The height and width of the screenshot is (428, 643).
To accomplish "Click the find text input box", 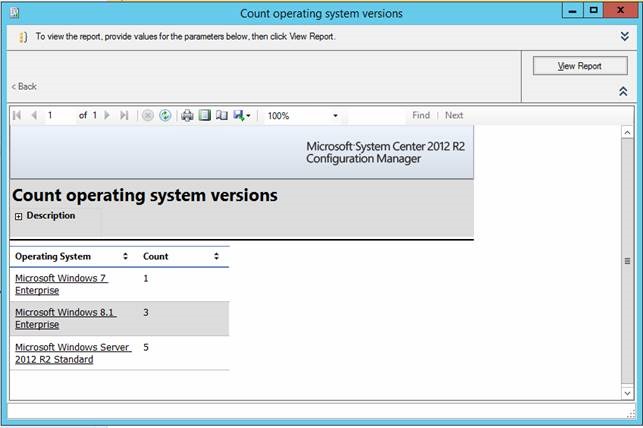I will pyautogui.click(x=376, y=116).
